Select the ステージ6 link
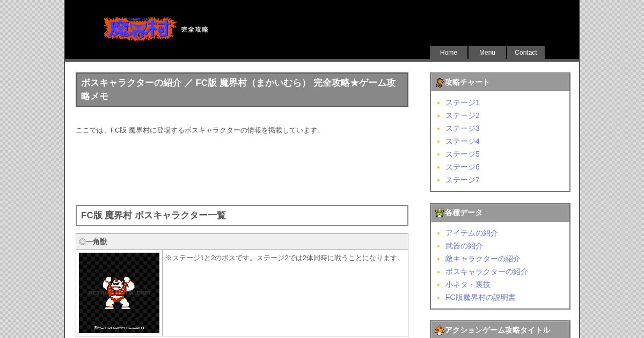The width and height of the screenshot is (644, 338). tap(463, 167)
